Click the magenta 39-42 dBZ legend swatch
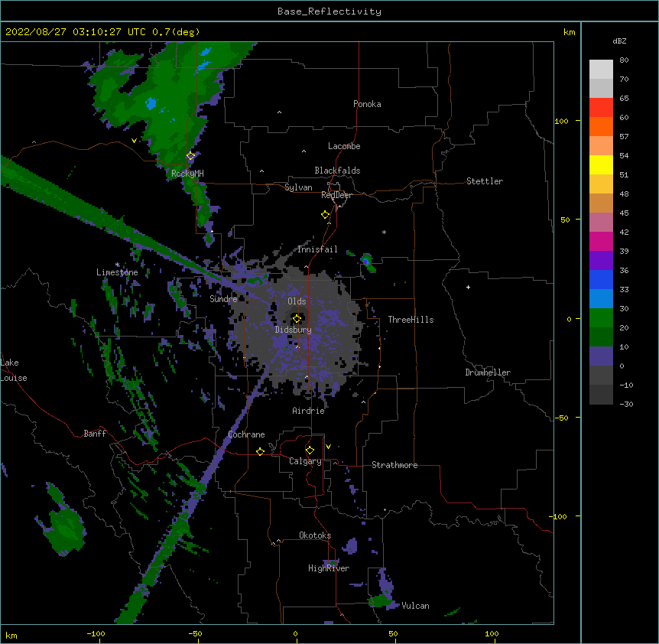This screenshot has height=644, width=659. [x=601, y=241]
